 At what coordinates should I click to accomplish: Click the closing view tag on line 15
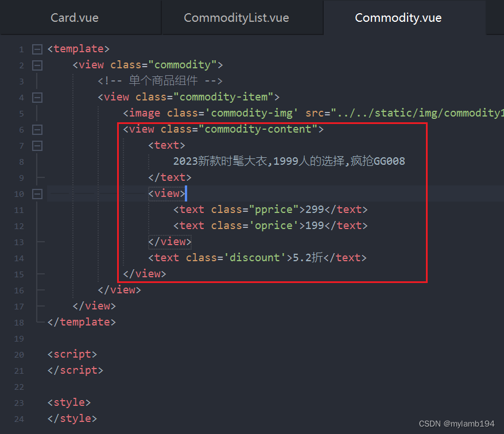click(x=144, y=274)
